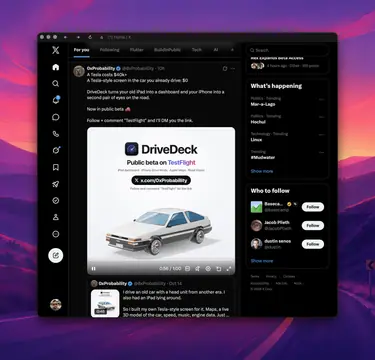Select the Flutter tab
The width and height of the screenshot is (375, 360).
(136, 50)
